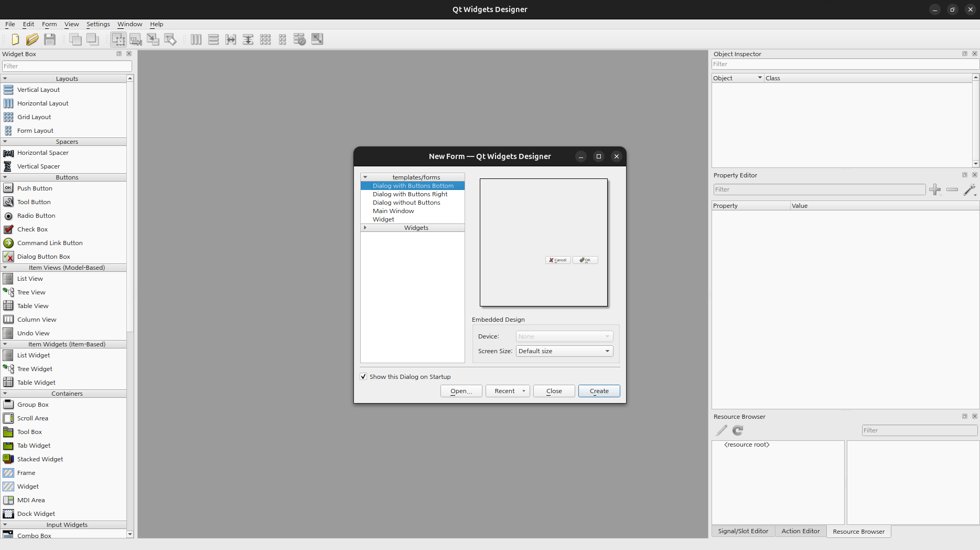
Task: Expand the Widgets tree group in dialog
Action: (365, 228)
